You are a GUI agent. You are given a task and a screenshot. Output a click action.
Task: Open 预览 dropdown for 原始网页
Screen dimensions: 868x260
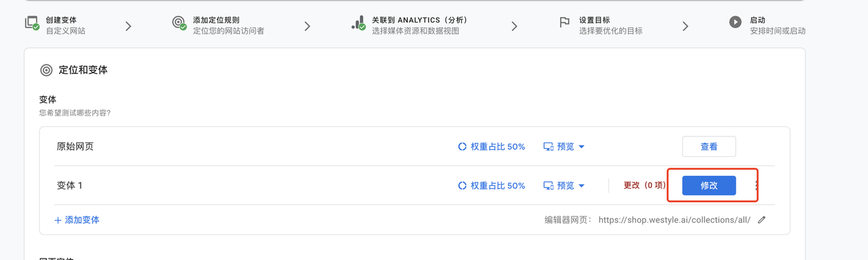tap(564, 147)
